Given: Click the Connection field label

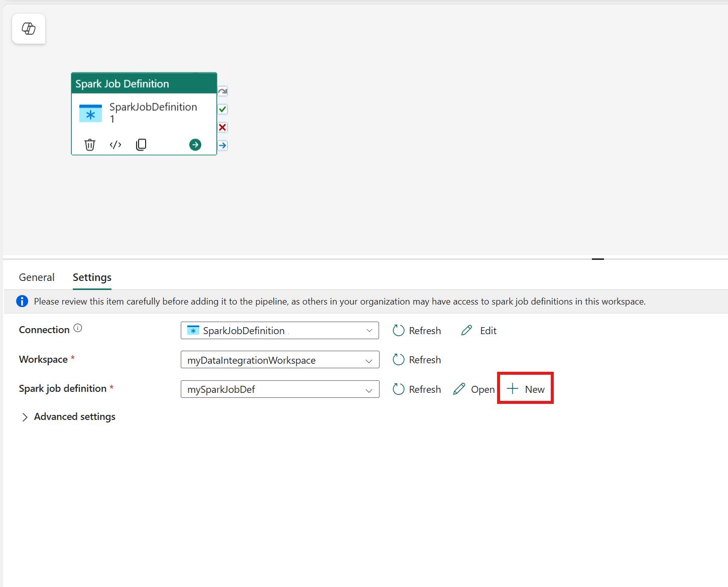Looking at the screenshot, I should pyautogui.click(x=44, y=330).
